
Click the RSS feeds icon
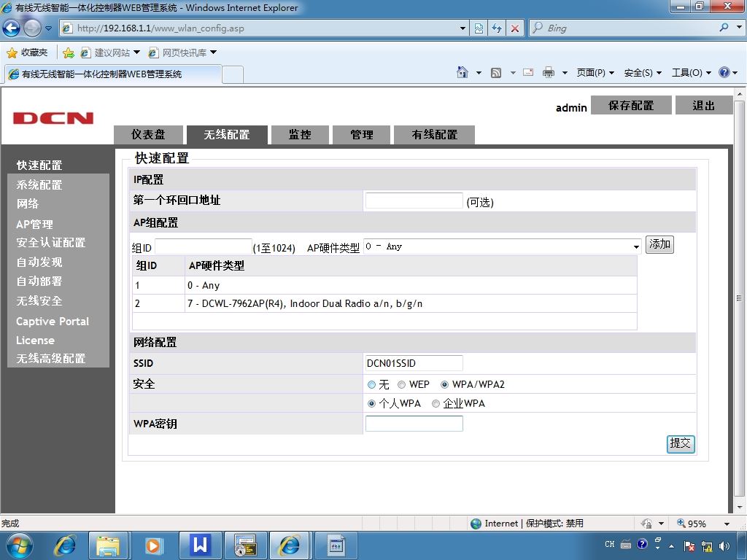click(x=496, y=73)
